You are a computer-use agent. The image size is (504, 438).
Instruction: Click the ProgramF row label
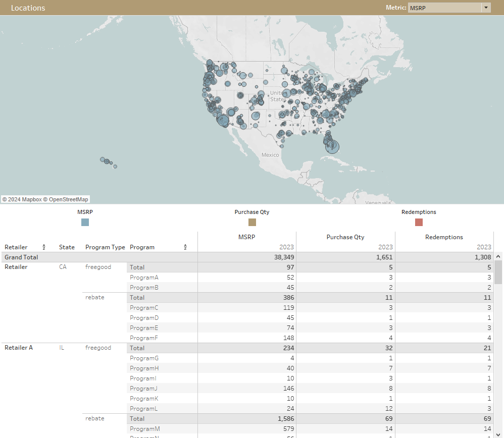click(144, 338)
